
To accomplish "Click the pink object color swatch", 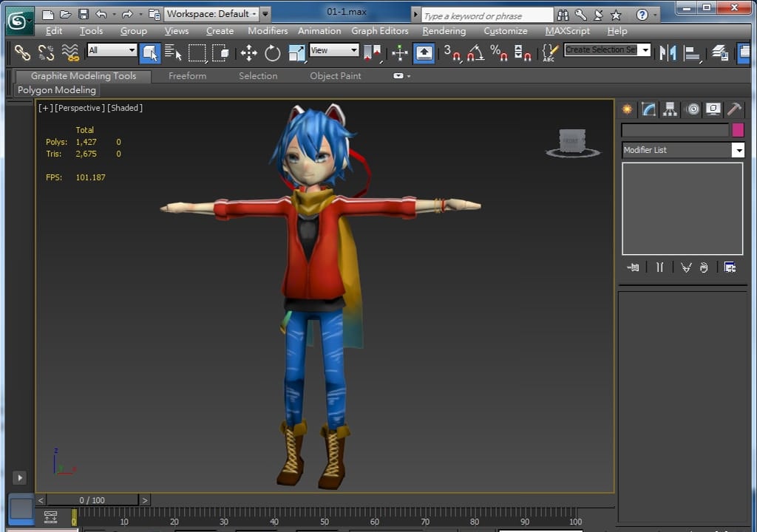I will (x=737, y=130).
